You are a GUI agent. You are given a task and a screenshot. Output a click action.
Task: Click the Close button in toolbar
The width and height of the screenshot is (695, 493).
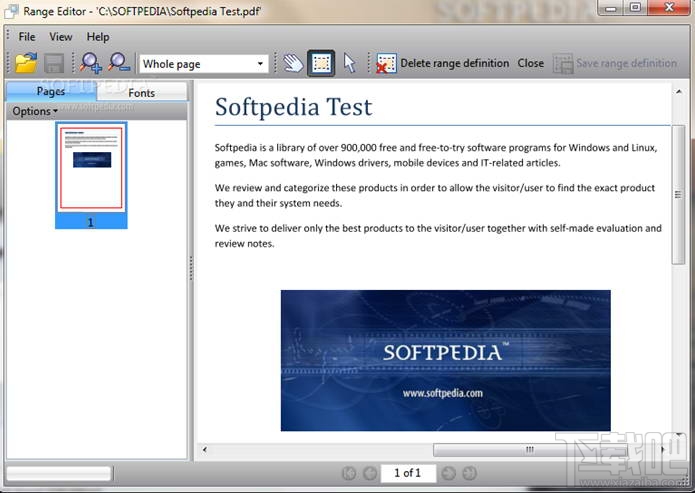pos(531,63)
